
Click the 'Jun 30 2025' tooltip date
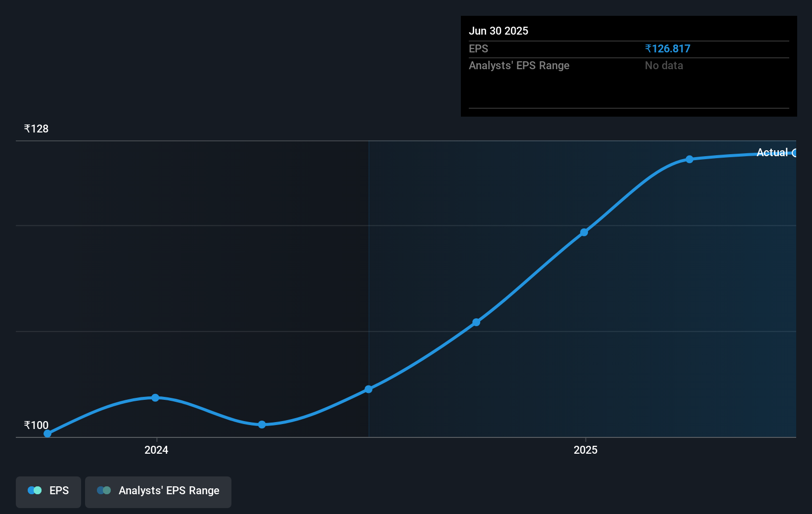[498, 31]
